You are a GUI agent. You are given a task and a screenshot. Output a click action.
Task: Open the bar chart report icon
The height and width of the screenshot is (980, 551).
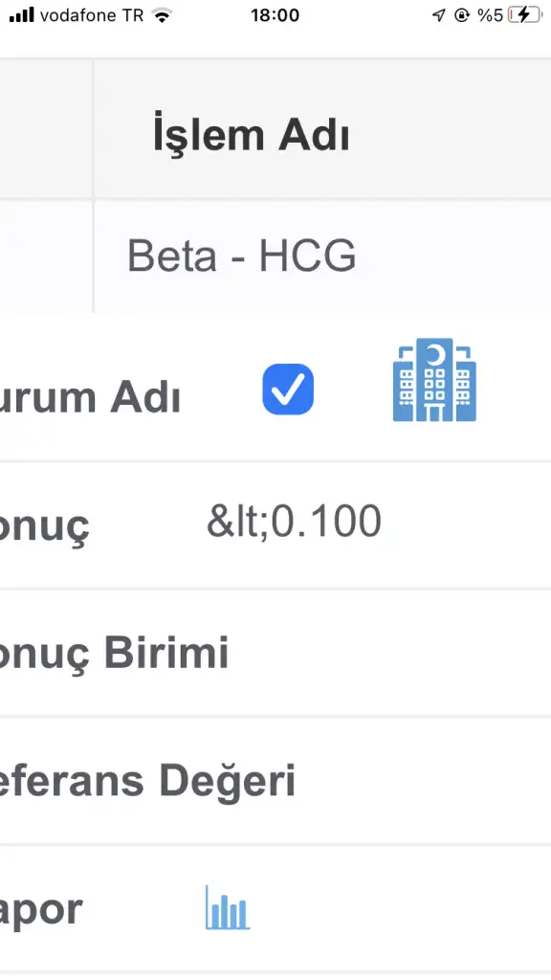pos(228,907)
